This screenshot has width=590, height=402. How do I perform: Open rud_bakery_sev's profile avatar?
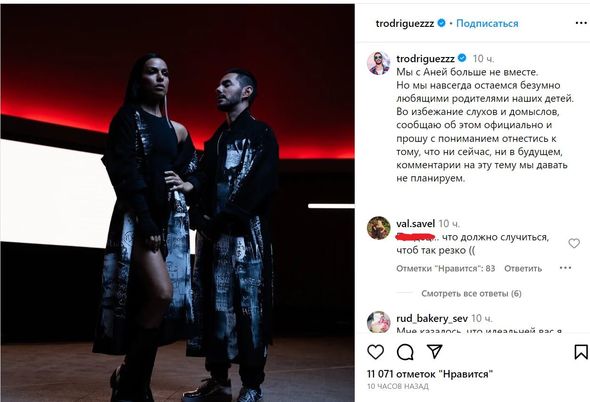pyautogui.click(x=379, y=322)
